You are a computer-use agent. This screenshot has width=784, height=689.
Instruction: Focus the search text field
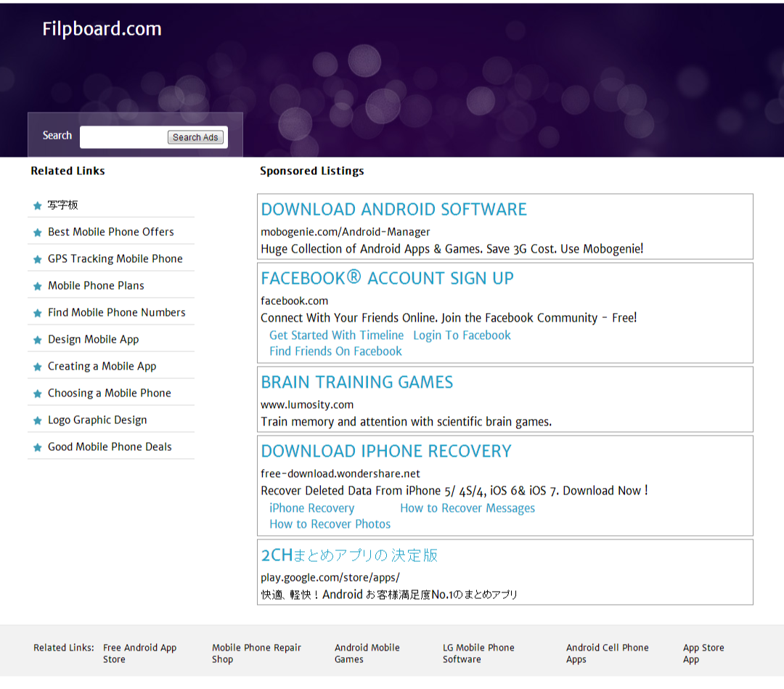123,137
